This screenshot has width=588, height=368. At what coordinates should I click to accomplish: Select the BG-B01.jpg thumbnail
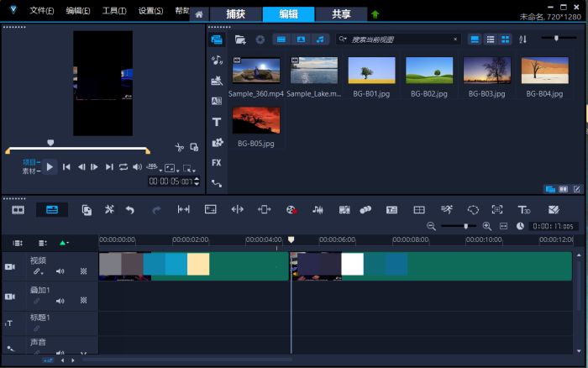[x=371, y=71]
